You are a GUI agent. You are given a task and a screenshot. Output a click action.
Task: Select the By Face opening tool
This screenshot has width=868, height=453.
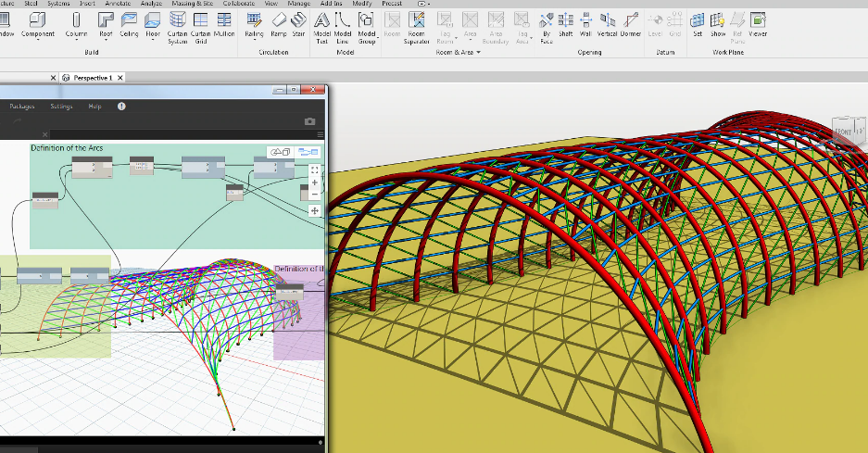tap(547, 29)
